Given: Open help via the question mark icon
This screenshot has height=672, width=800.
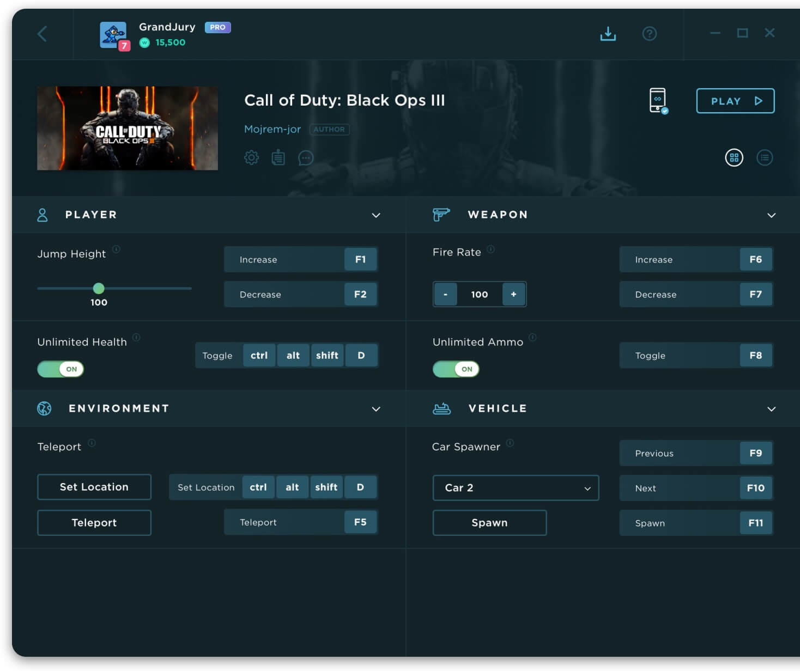Looking at the screenshot, I should point(650,34).
